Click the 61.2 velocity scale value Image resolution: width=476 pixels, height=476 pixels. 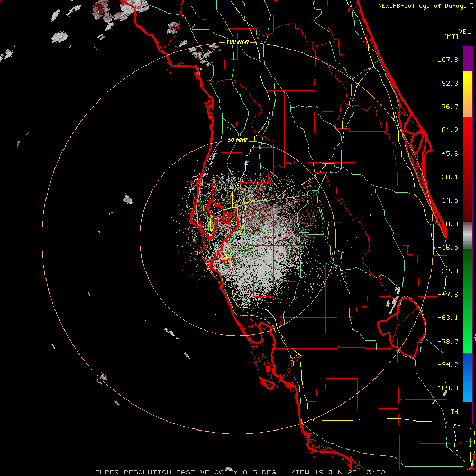click(450, 130)
